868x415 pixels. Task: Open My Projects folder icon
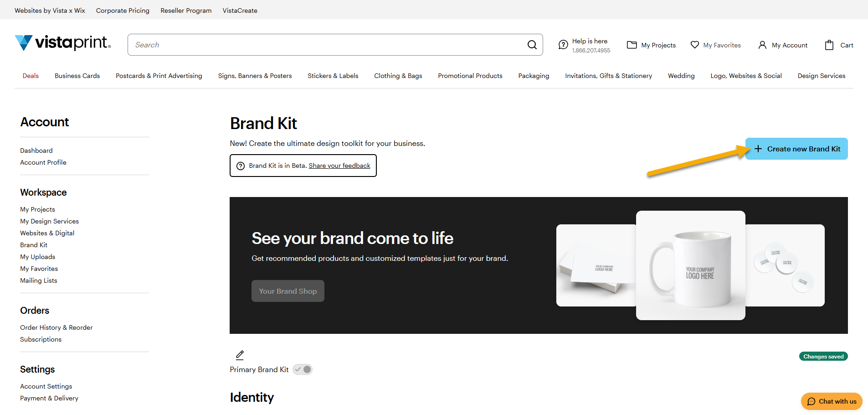click(x=632, y=45)
